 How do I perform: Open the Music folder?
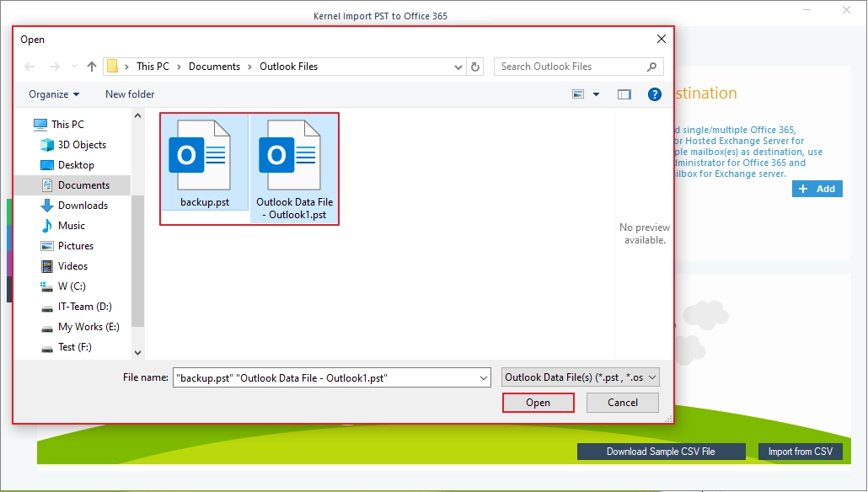pos(63,226)
